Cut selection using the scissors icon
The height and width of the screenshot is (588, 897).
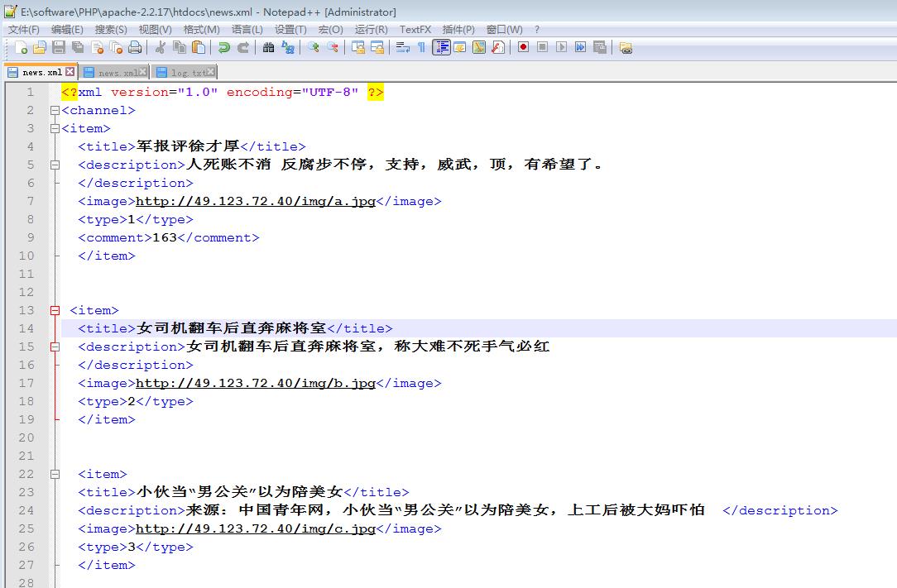pos(161,47)
